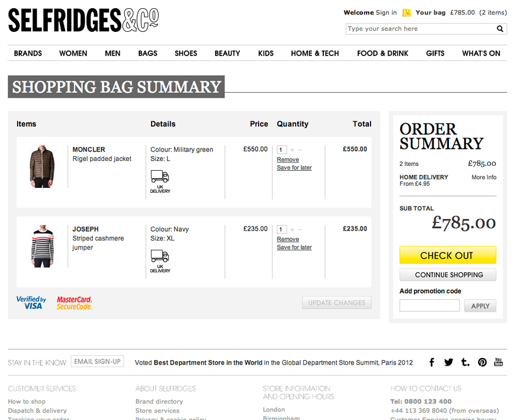Decrease quantity of Joseph jumper with minus
Image resolution: width=516 pixels, height=420 pixels.
300,229
